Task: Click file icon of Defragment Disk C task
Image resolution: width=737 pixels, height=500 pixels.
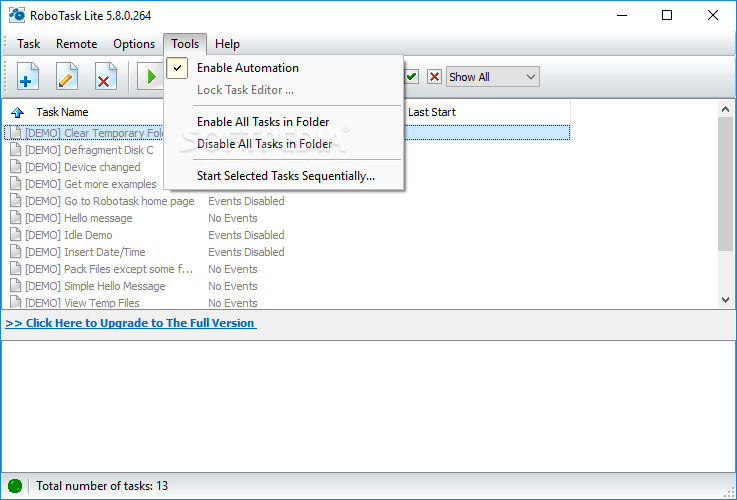Action: point(16,150)
